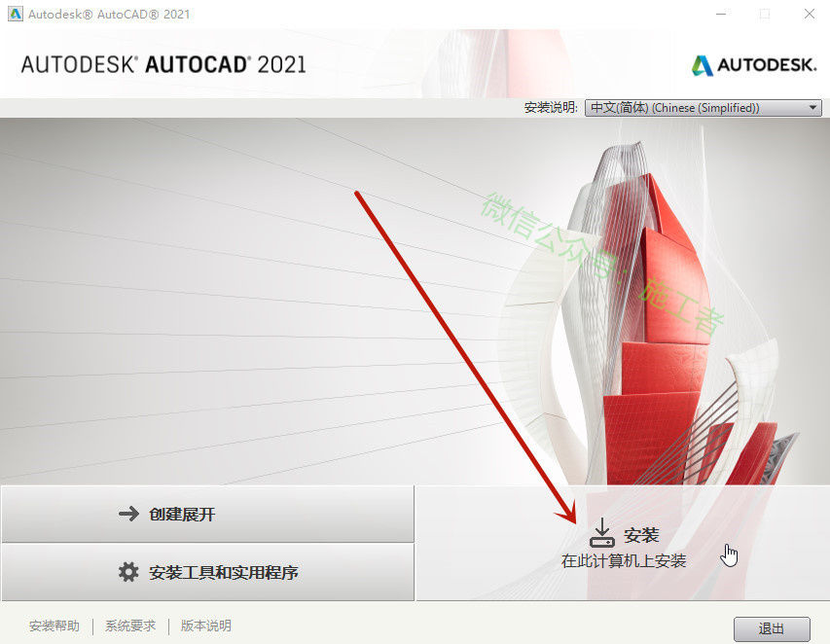
Task: Open the 系统要求 link
Action: pyautogui.click(x=130, y=626)
